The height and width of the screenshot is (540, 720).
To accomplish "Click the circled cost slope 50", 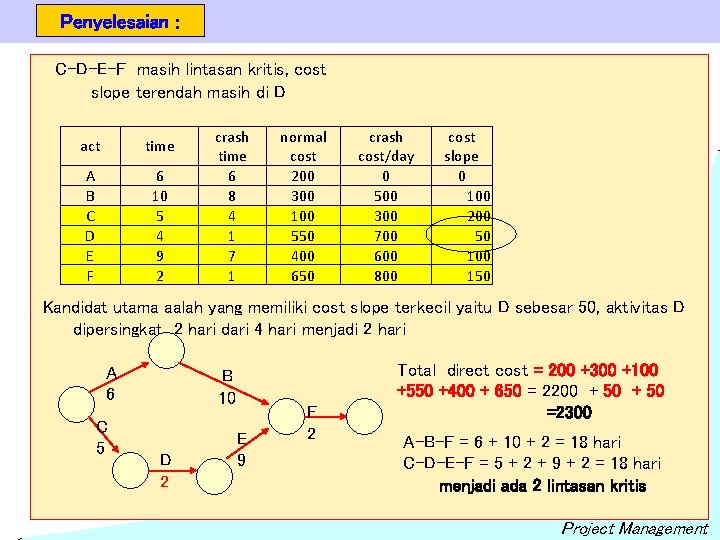I will (x=482, y=236).
